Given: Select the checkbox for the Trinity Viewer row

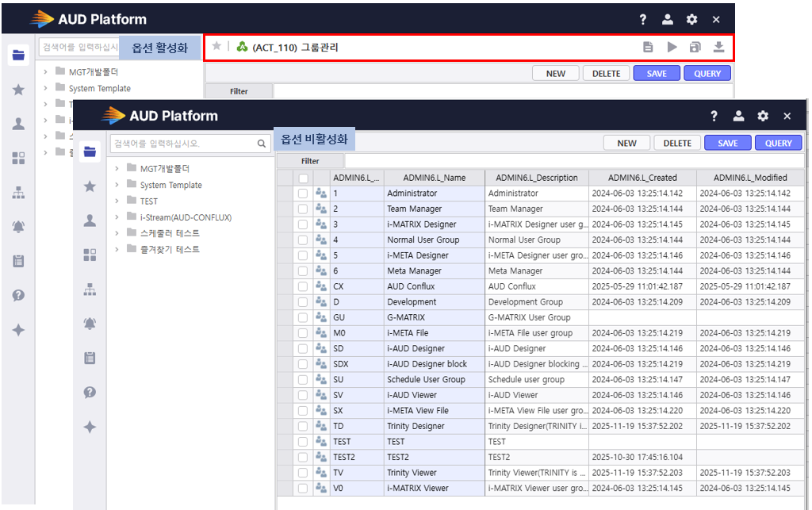Looking at the screenshot, I should pos(303,473).
